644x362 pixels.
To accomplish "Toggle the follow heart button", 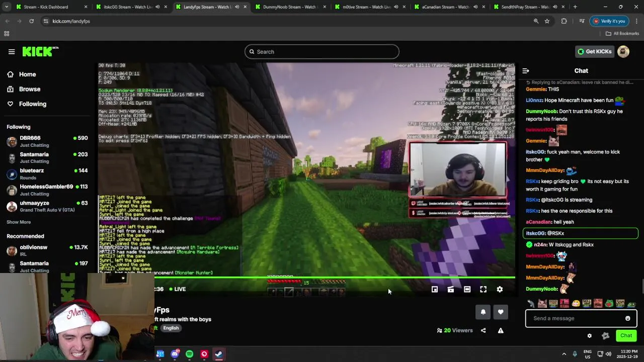I will pyautogui.click(x=501, y=312).
